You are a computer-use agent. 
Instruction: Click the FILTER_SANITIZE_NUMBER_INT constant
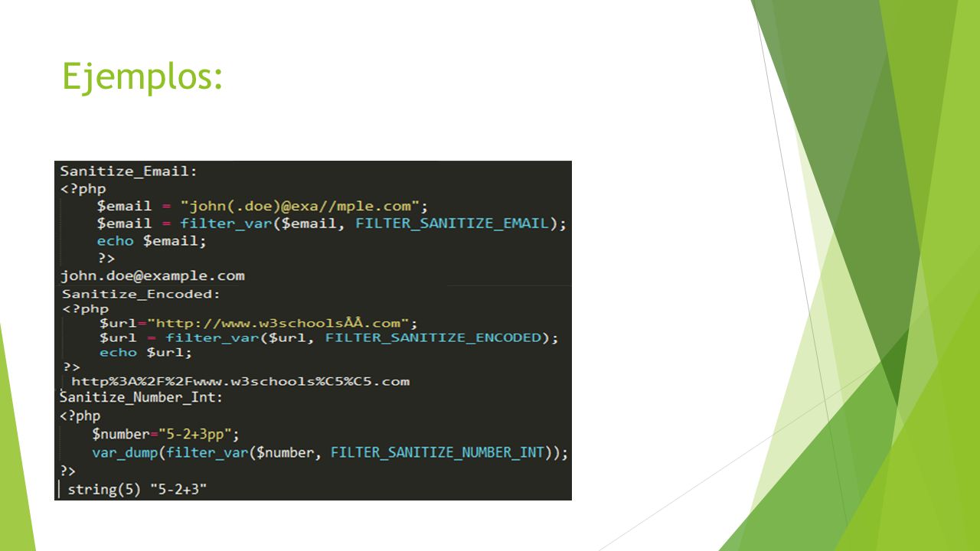coord(436,452)
